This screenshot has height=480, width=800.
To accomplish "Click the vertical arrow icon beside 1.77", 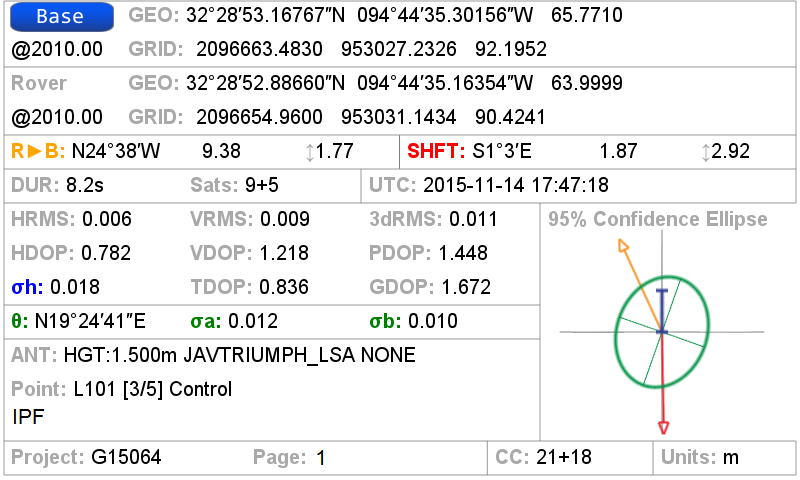I will click(x=309, y=152).
